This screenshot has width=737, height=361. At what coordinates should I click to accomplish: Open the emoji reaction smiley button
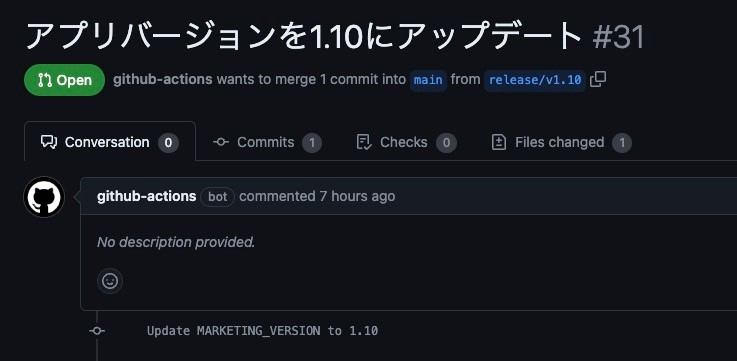(110, 281)
